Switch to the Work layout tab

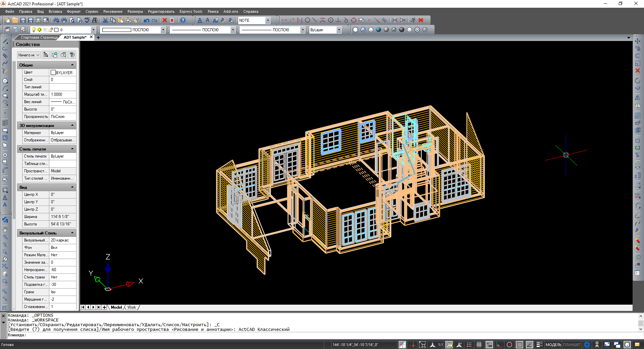coord(132,307)
